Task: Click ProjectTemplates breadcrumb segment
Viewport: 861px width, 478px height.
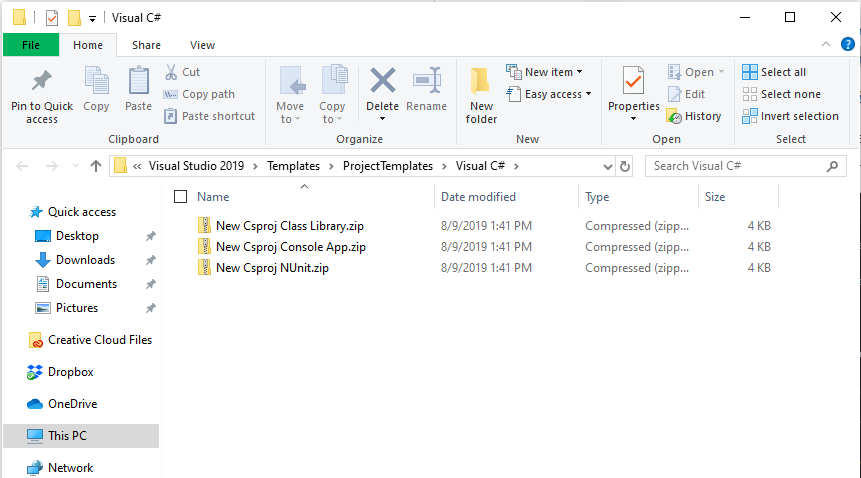Action: point(388,166)
